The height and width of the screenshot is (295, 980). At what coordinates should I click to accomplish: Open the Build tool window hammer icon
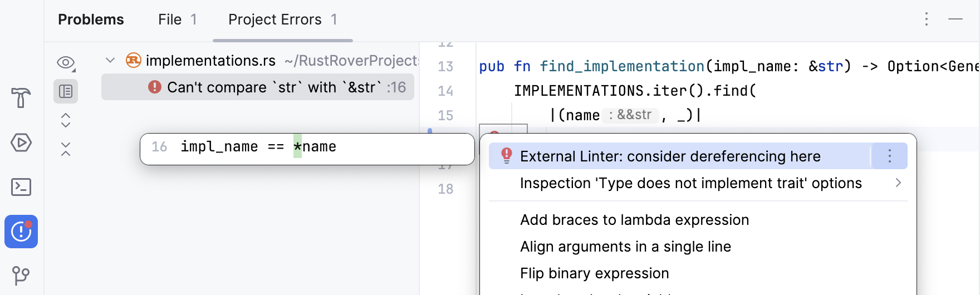(21, 98)
